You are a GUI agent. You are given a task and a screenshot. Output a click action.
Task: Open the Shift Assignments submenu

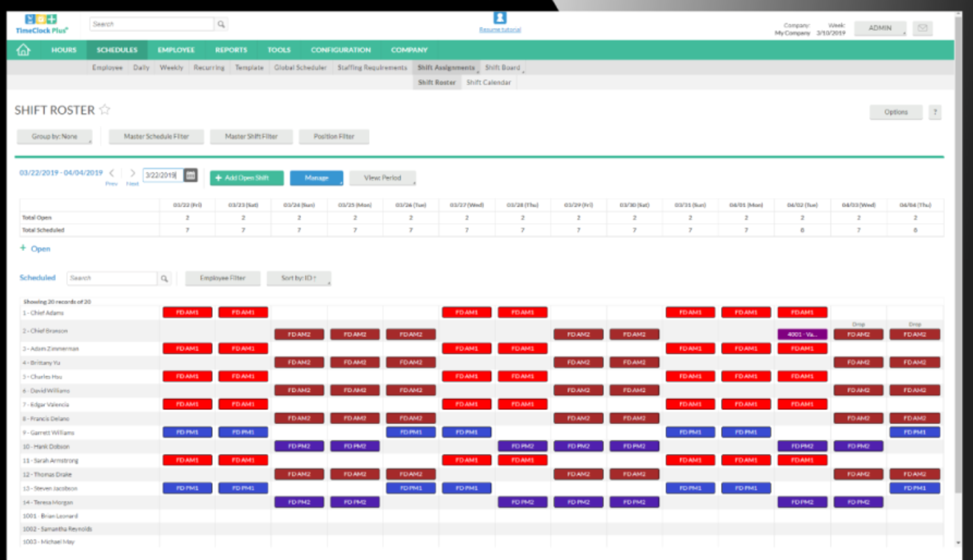(x=446, y=68)
